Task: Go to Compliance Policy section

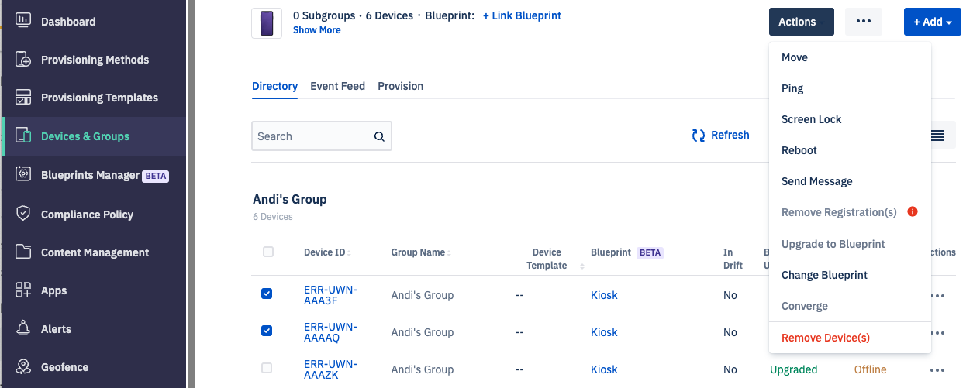Action: click(94, 214)
